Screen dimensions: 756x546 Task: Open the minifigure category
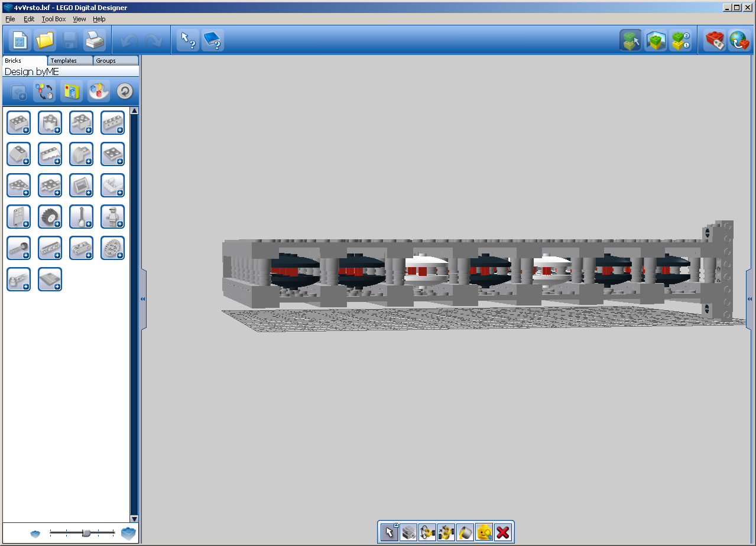pyautogui.click(x=113, y=216)
